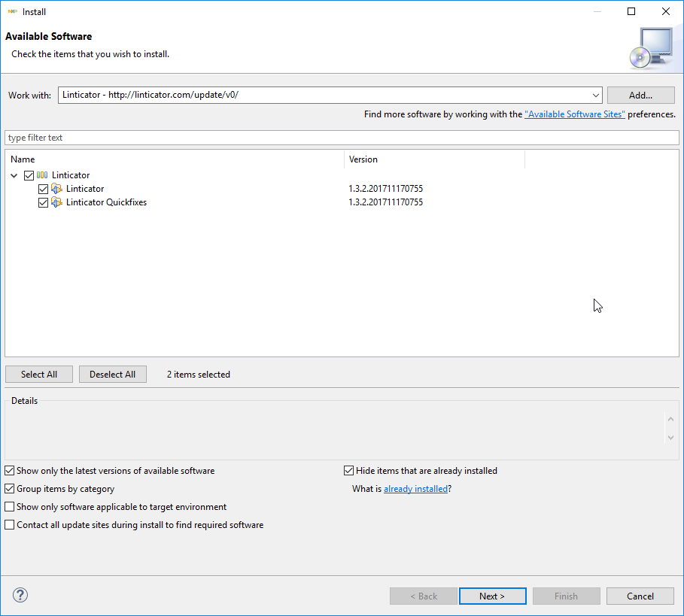Open the Available Software Sites link

(574, 114)
